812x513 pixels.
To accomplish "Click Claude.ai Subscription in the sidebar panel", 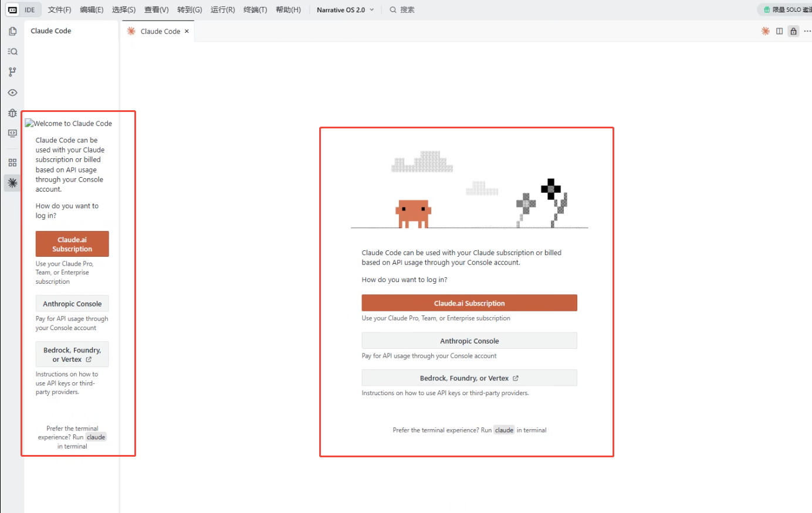I will (x=72, y=244).
